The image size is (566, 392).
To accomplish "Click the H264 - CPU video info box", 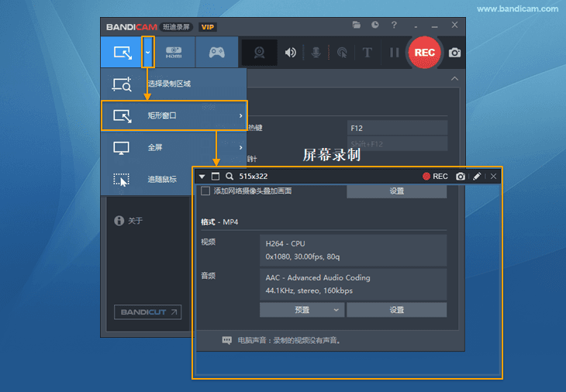I will click(x=353, y=250).
